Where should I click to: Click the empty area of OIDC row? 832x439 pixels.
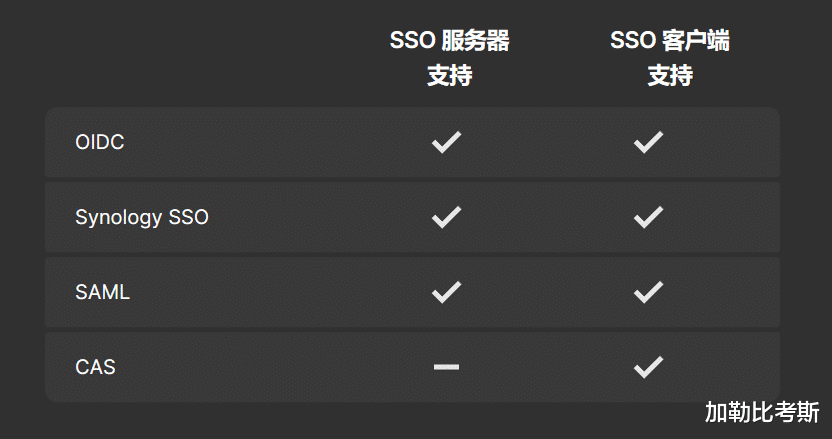tap(276, 142)
